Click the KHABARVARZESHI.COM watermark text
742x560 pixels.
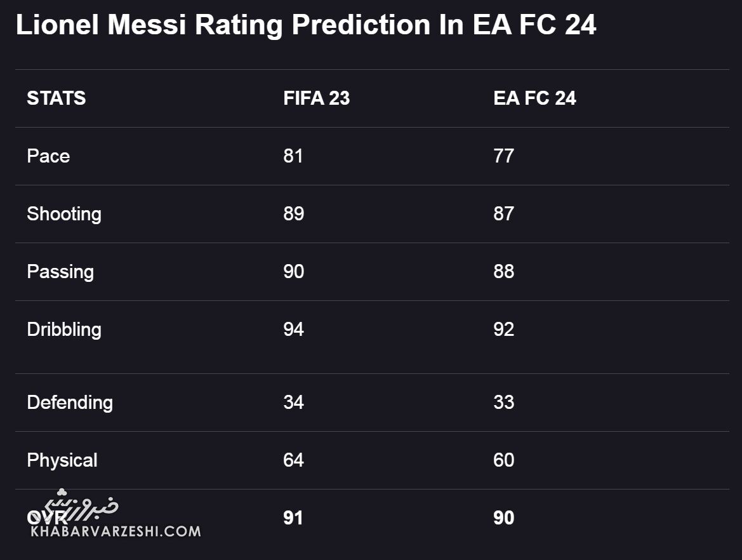pos(115,531)
